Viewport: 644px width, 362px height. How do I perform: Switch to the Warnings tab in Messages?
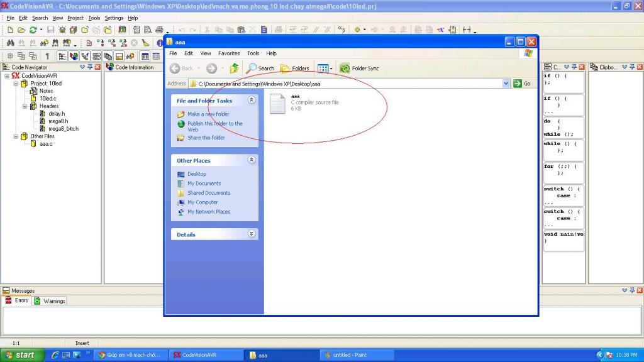pyautogui.click(x=50, y=301)
